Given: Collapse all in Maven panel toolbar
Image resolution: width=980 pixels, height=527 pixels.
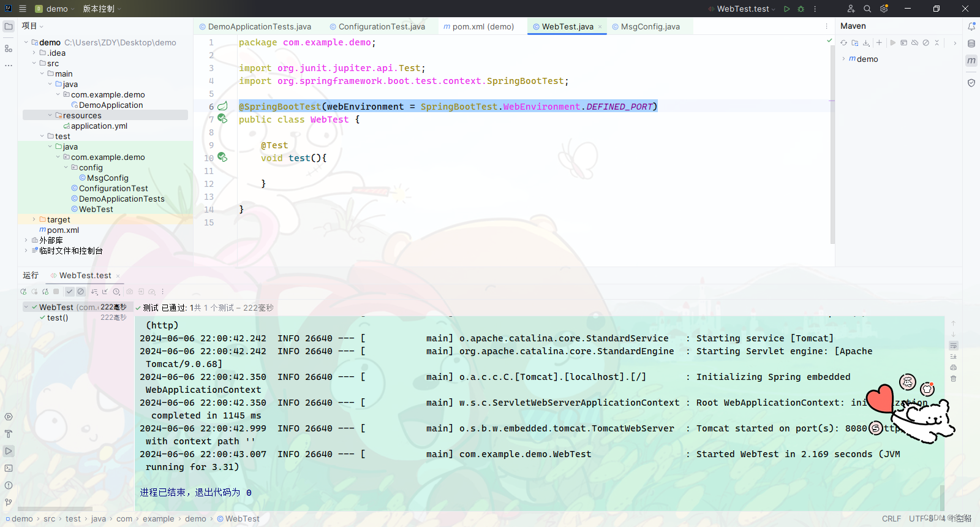Looking at the screenshot, I should 937,43.
